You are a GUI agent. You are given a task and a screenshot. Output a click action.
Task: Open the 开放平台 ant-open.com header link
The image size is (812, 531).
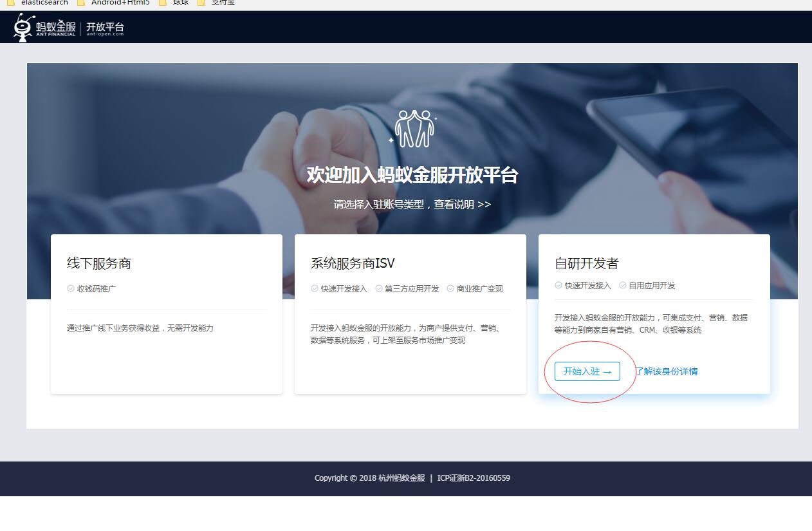[105, 28]
